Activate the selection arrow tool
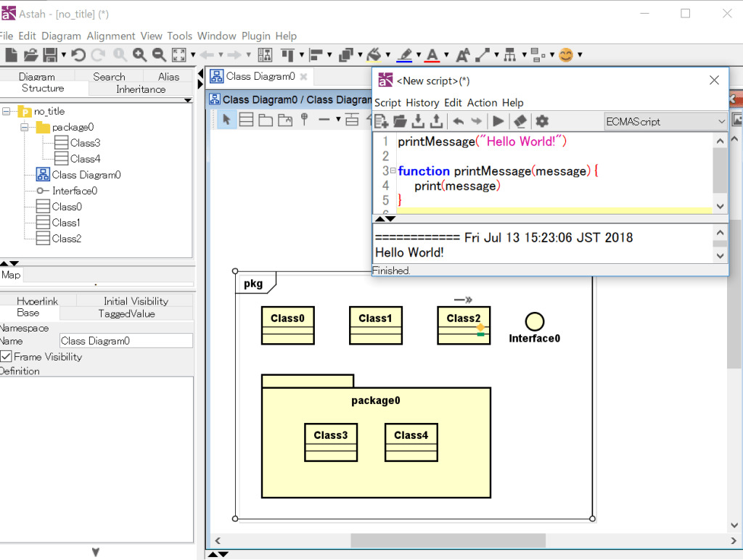The height and width of the screenshot is (560, 743). [x=226, y=120]
